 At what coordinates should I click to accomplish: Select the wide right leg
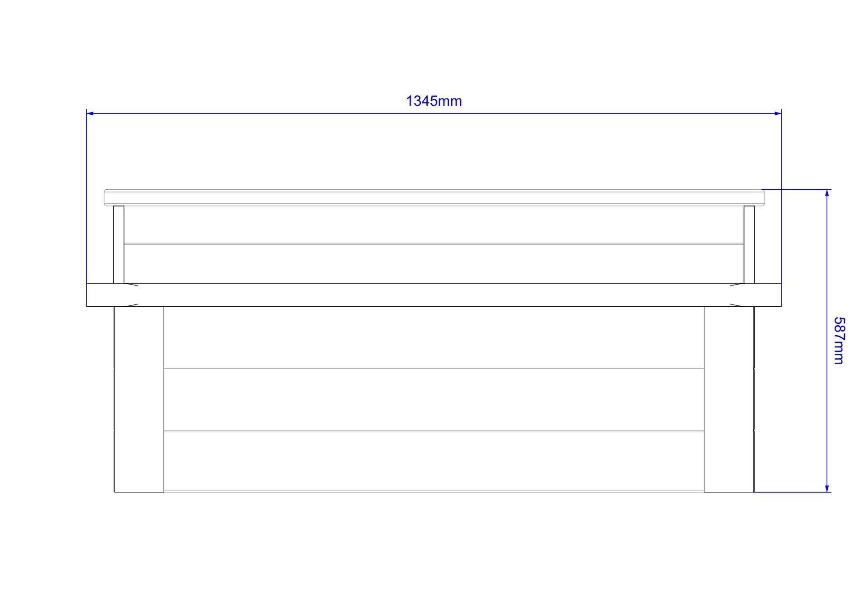(729, 399)
